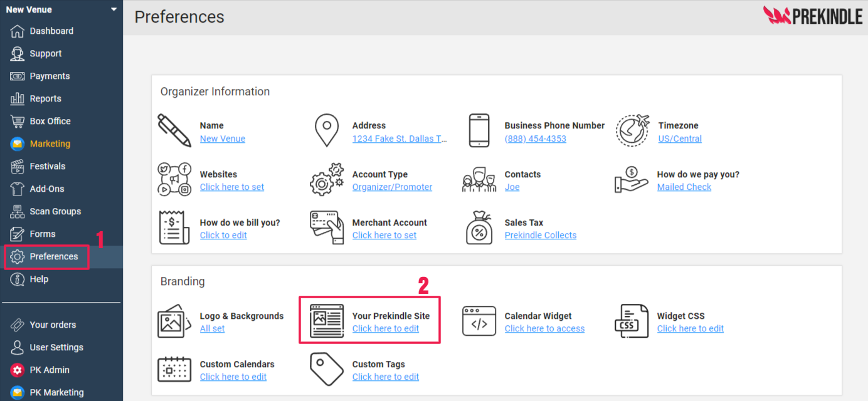Click the Custom Tags tag icon
Viewport: 868px width, 401px height.
click(327, 369)
